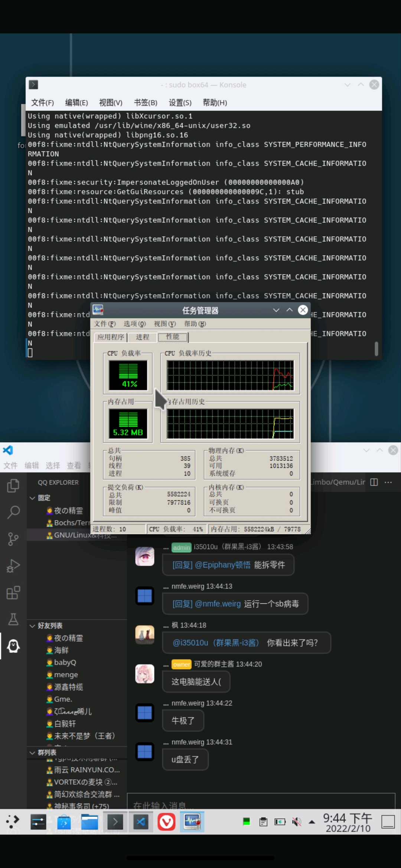Viewport: 401px width, 868px height.
Task: Click reply link [回复] @Epiphany顿悟
Action: [x=211, y=565]
